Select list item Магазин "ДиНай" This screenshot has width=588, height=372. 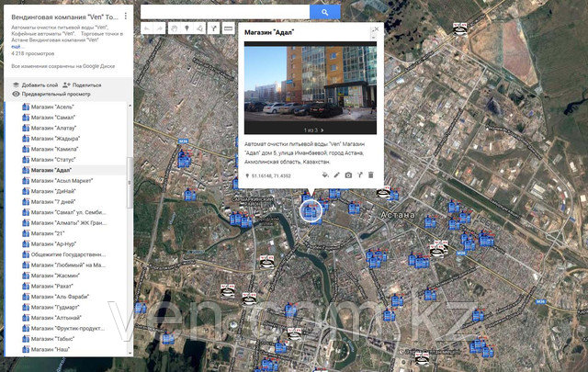click(53, 191)
